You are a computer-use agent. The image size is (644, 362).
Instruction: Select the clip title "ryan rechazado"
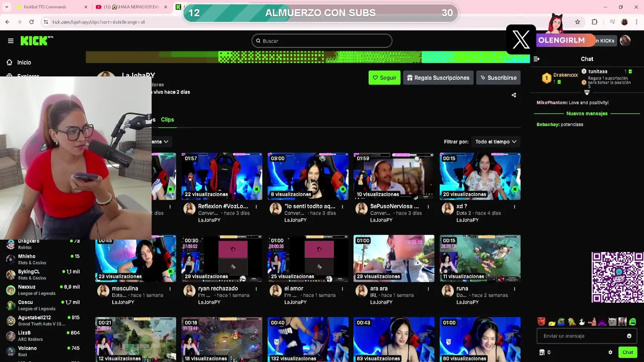click(218, 289)
